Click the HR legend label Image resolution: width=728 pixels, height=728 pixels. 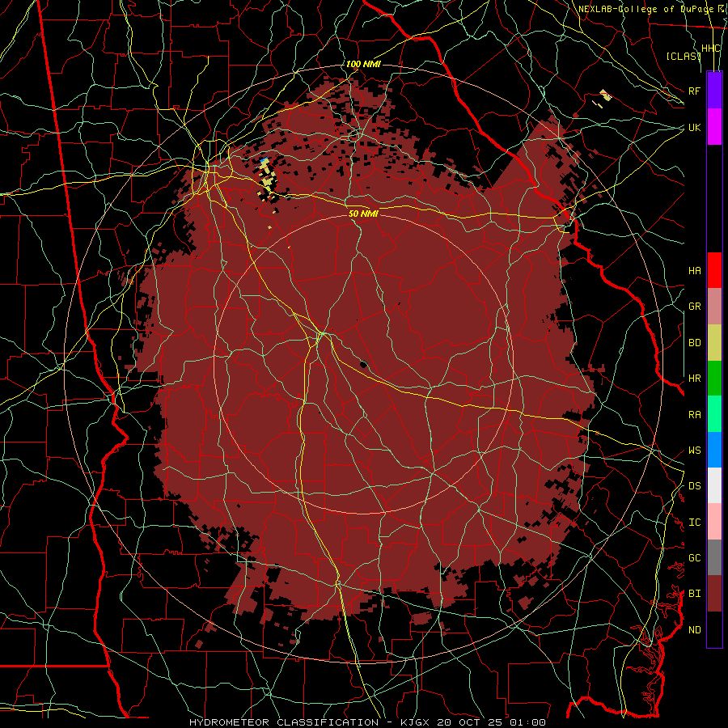[694, 379]
